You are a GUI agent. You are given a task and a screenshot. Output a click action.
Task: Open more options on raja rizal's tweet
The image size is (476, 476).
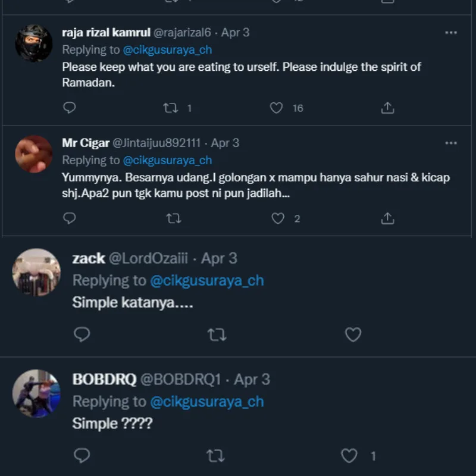(x=451, y=33)
